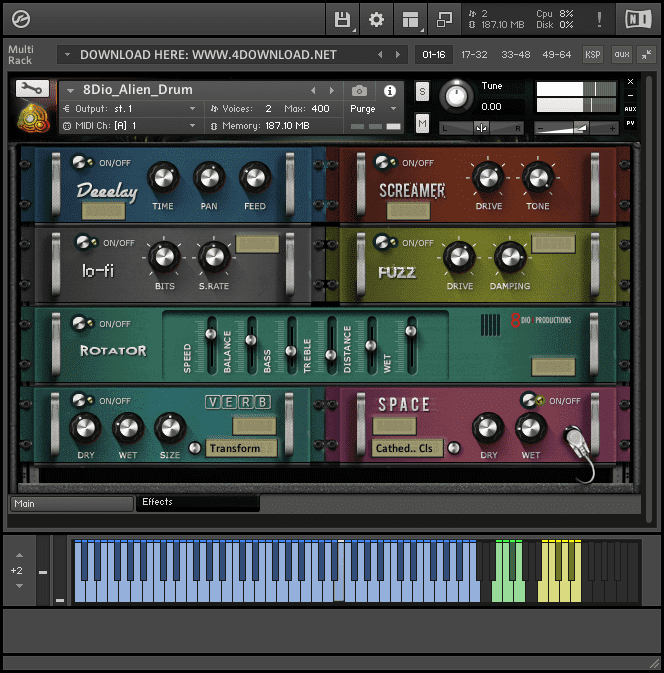
Task: Select rack page 17-32
Action: point(474,55)
